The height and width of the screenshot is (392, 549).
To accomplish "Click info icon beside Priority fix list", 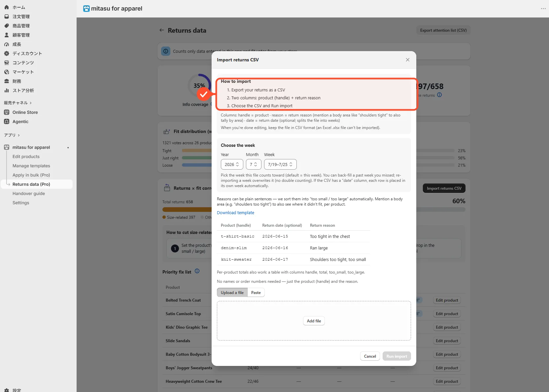I will click(x=197, y=271).
